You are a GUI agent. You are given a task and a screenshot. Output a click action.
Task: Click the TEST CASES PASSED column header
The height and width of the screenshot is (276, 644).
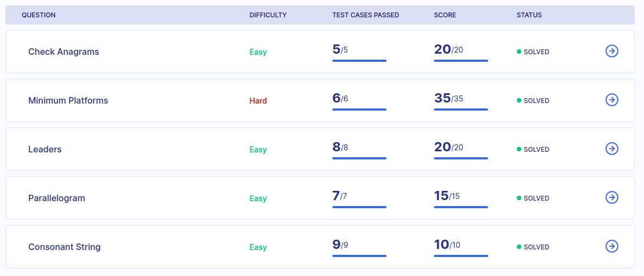pyautogui.click(x=365, y=15)
